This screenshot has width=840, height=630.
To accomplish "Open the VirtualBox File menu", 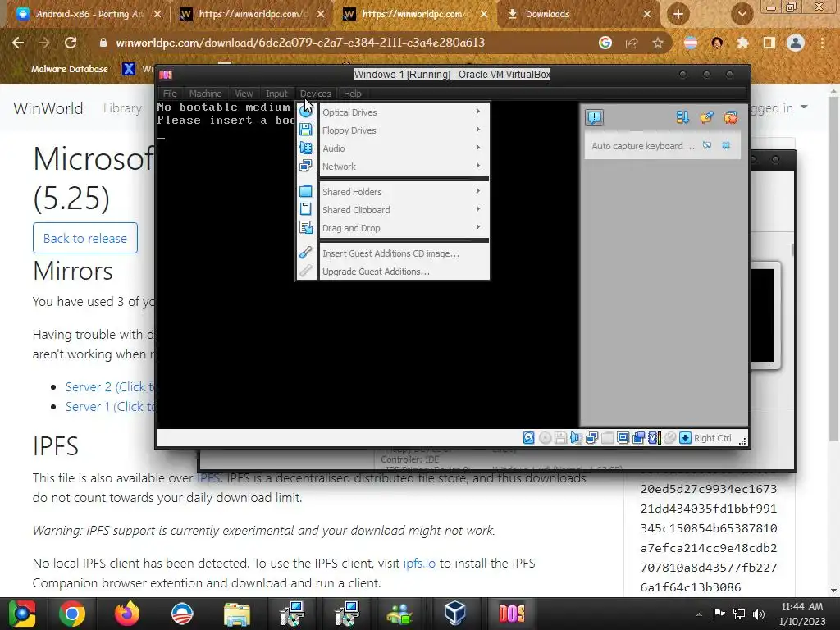I will tap(170, 94).
